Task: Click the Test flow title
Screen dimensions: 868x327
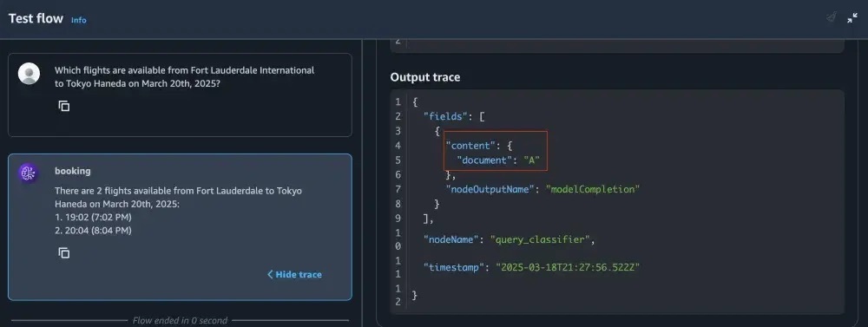Action: 36,18
